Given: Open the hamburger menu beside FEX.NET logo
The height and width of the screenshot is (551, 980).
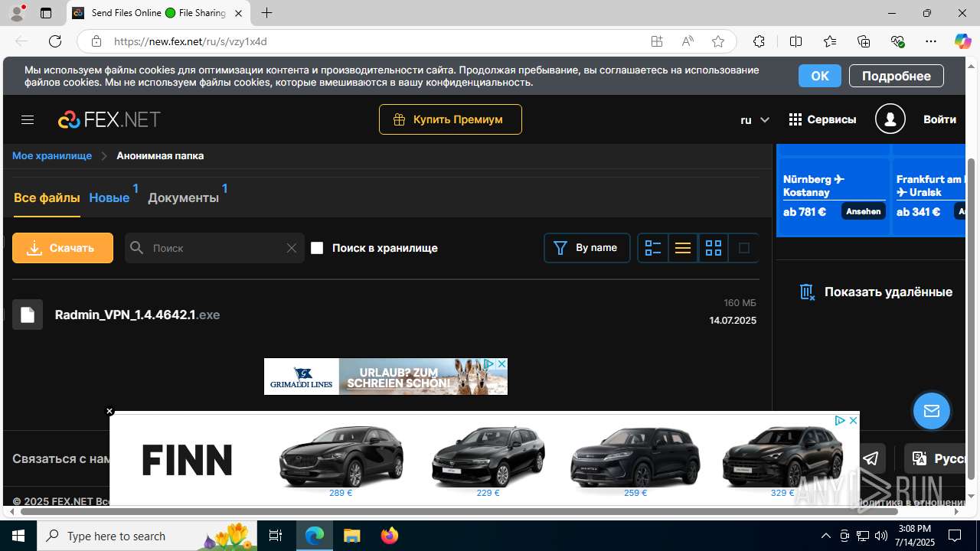Looking at the screenshot, I should (x=28, y=119).
